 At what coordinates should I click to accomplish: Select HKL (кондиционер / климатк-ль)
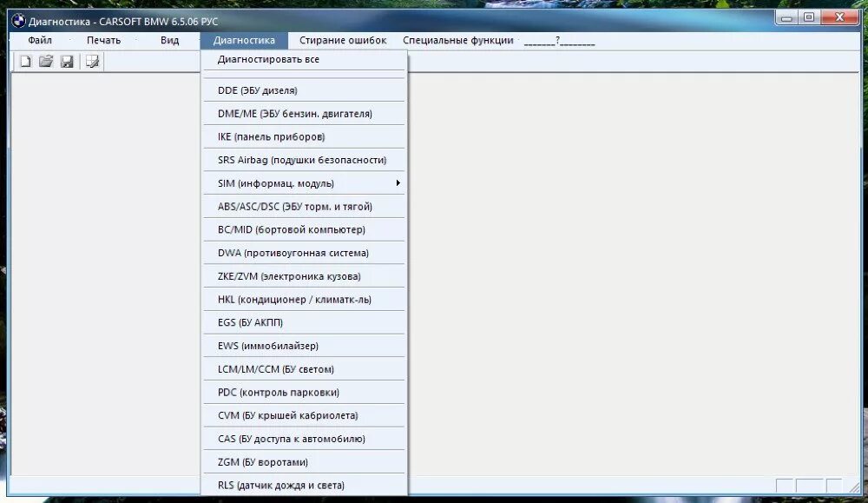pos(304,300)
